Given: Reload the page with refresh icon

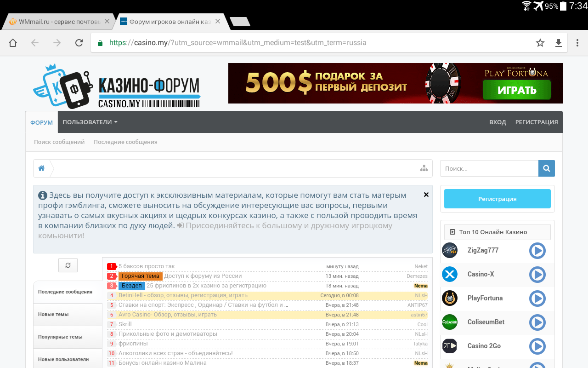Looking at the screenshot, I should pos(79,43).
